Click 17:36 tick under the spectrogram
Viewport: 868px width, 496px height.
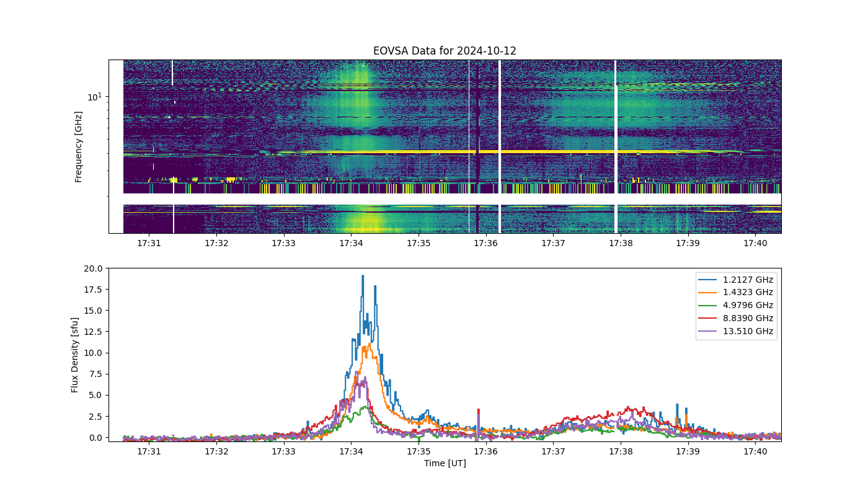(x=486, y=243)
